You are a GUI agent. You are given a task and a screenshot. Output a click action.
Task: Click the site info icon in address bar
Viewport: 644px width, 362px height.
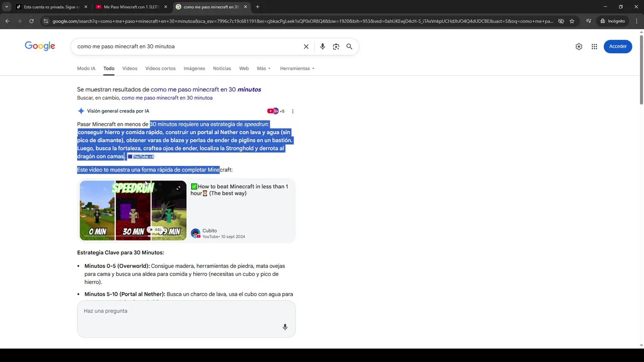(46, 21)
